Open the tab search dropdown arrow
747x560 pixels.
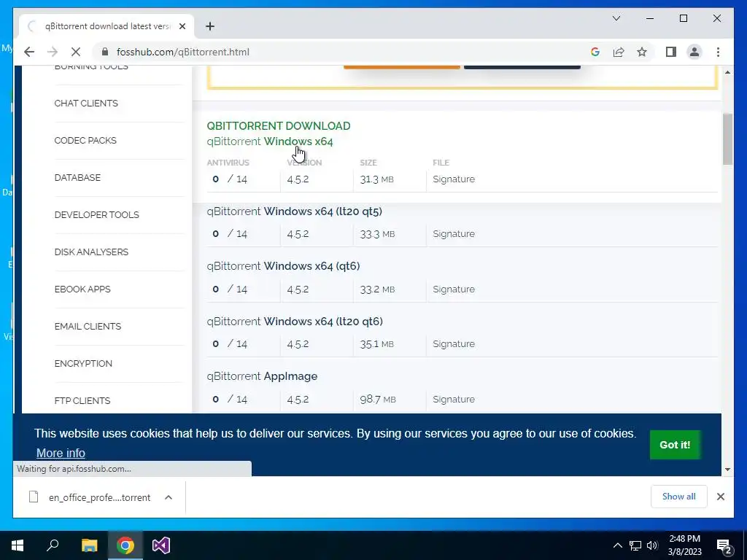pos(616,18)
